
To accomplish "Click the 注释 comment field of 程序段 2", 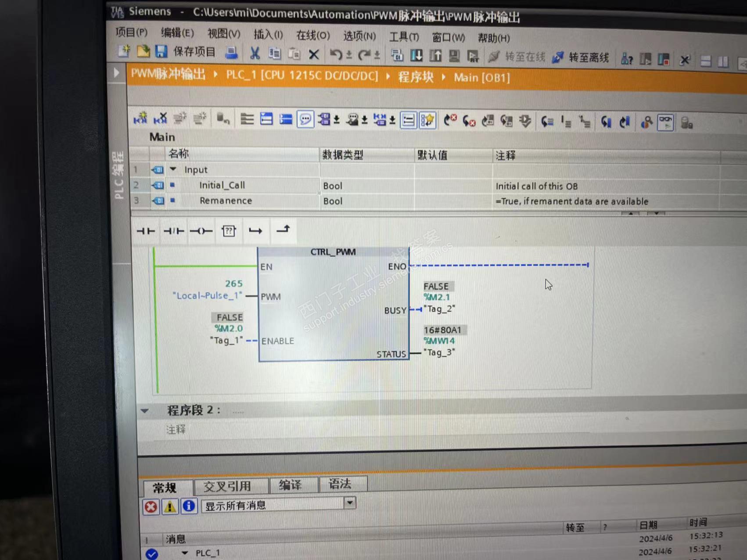I will [176, 430].
